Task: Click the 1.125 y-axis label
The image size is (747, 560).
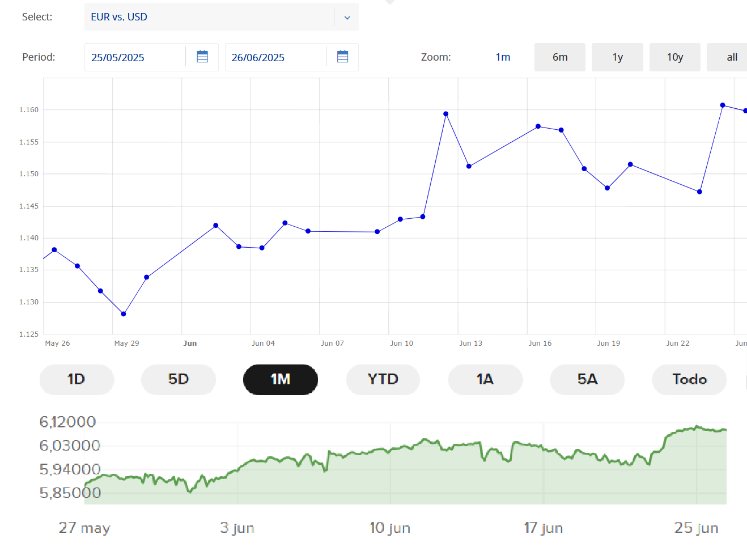Action: tap(29, 334)
